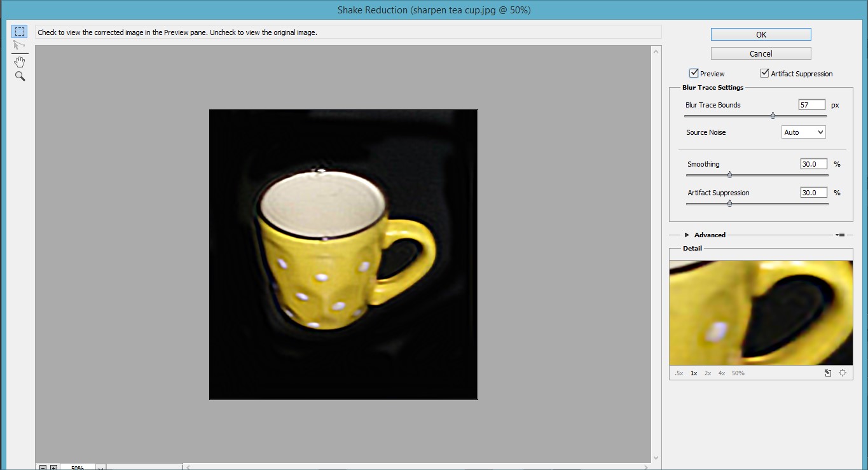Screen dimensions: 868x470
Task: Open the preview zoom level dropdown
Action: (100, 467)
